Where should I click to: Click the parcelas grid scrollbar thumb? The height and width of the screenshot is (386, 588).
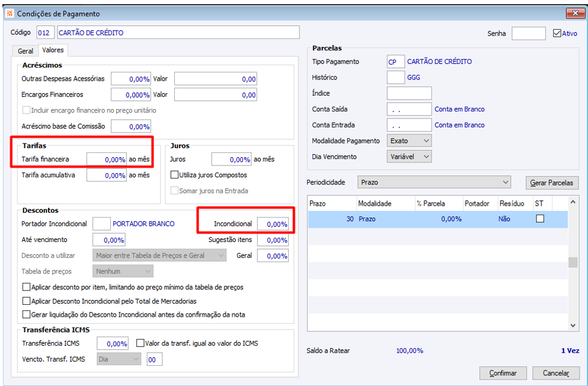[573, 262]
